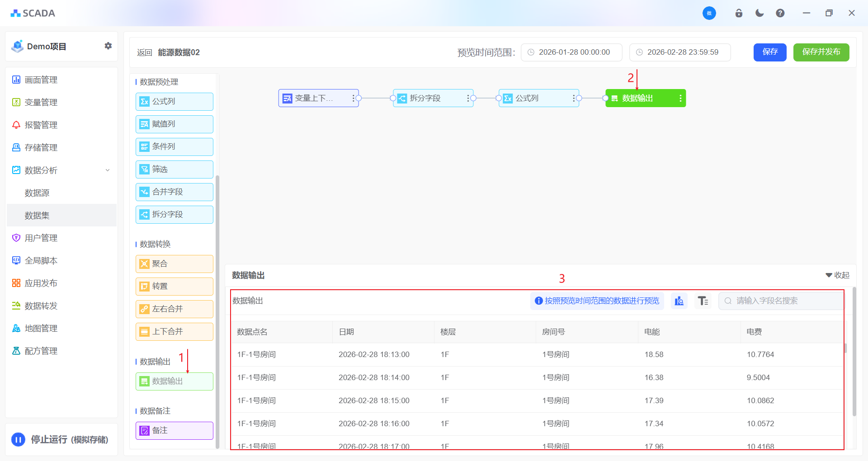Click the chart preview icon in output panel
This screenshot has width=868, height=461.
[x=679, y=301]
